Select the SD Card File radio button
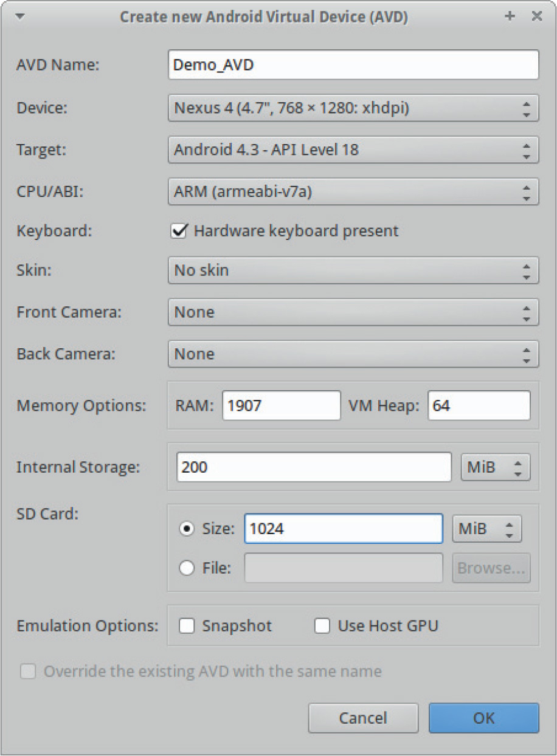557x756 pixels. point(187,568)
